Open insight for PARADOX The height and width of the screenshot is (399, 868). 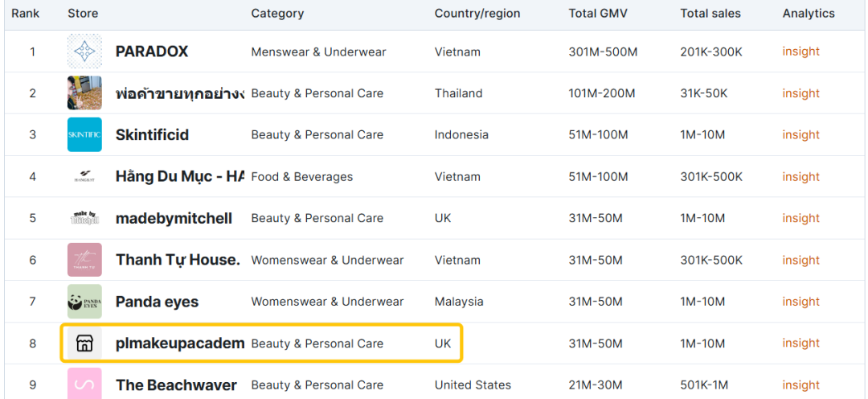click(800, 51)
